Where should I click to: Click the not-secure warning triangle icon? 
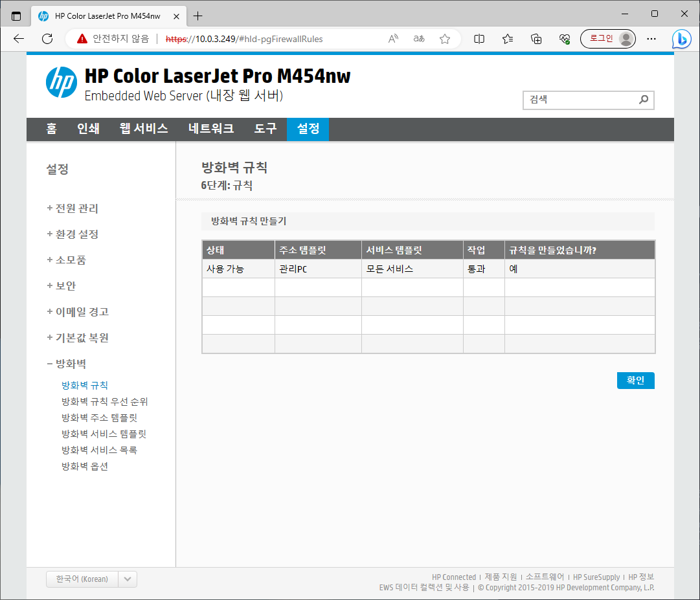[82, 39]
